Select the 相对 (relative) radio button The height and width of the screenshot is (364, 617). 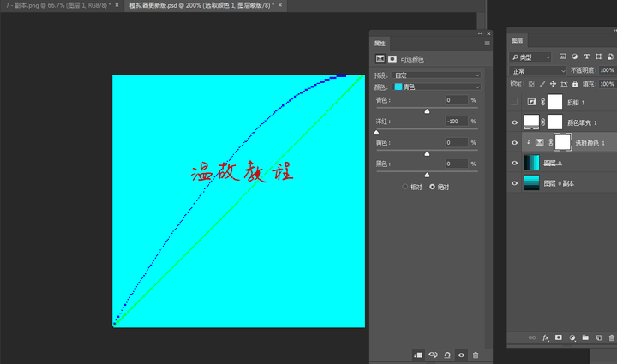(404, 187)
